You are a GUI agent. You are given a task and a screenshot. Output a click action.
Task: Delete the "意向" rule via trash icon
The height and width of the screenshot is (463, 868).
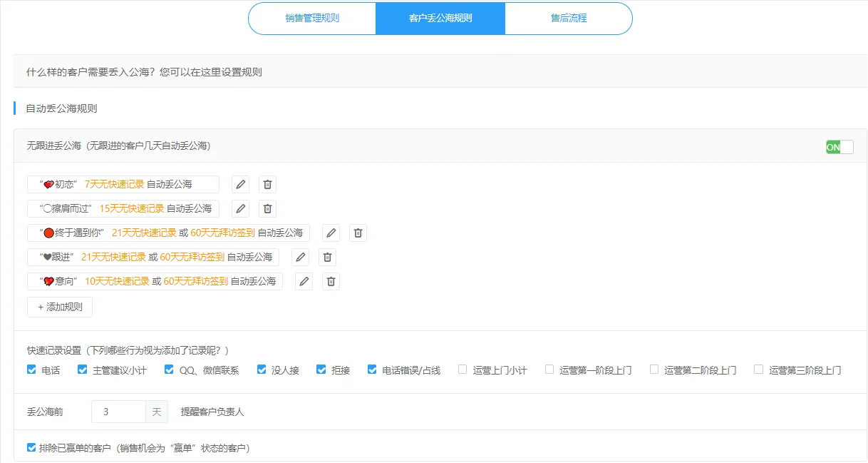coord(331,281)
